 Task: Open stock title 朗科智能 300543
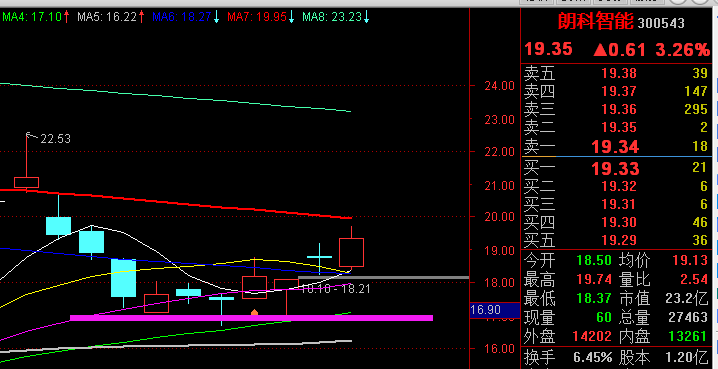(x=620, y=22)
